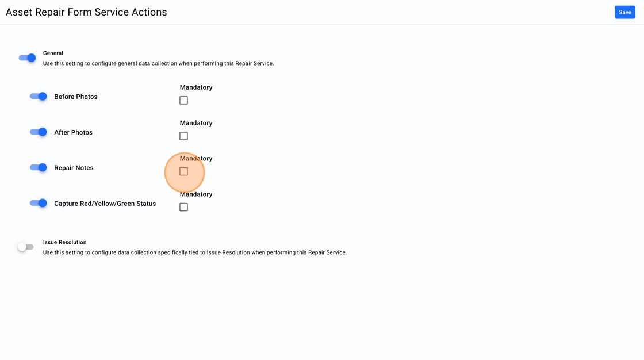Screen dimensions: 644x360
Task: Enable the Issue Resolution switch
Action: tap(26, 247)
